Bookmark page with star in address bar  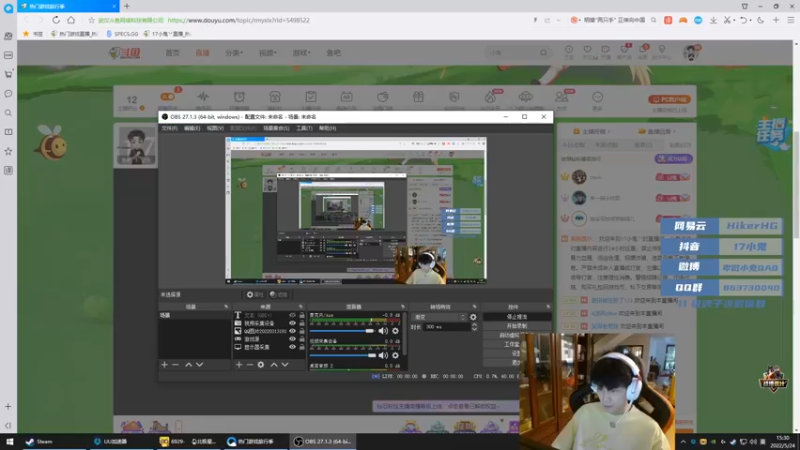click(91, 20)
